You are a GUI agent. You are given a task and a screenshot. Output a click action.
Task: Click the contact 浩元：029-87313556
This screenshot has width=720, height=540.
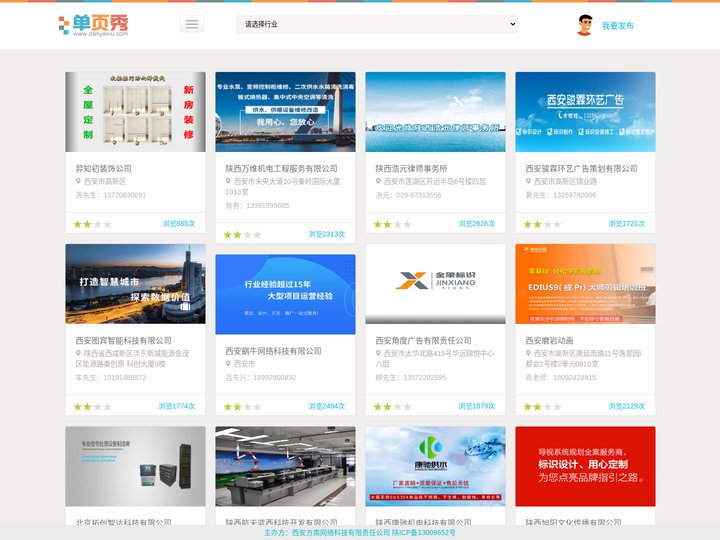tap(408, 195)
